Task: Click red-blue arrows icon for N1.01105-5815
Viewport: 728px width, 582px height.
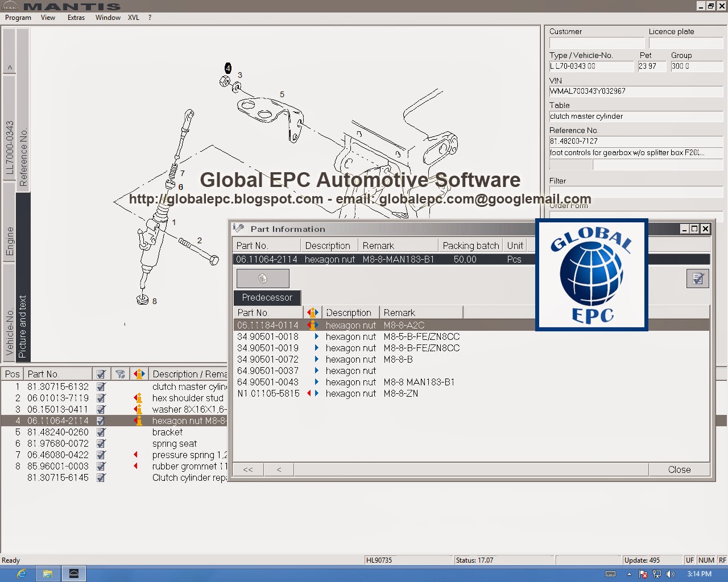Action: pyautogui.click(x=313, y=393)
